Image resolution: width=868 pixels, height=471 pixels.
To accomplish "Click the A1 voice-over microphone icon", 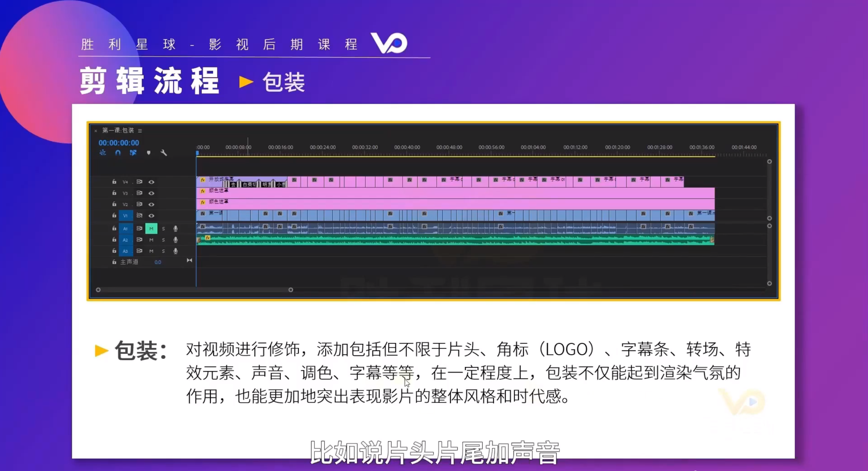I will click(x=176, y=229).
